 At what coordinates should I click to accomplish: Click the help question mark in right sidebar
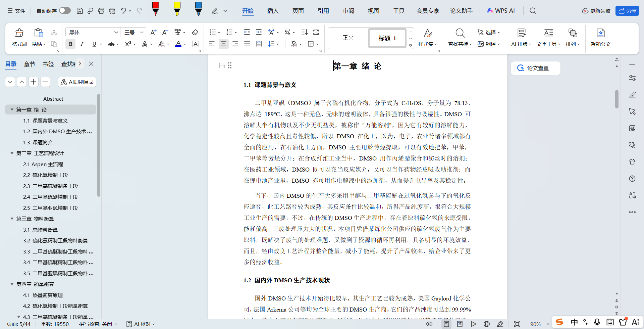coord(632,179)
